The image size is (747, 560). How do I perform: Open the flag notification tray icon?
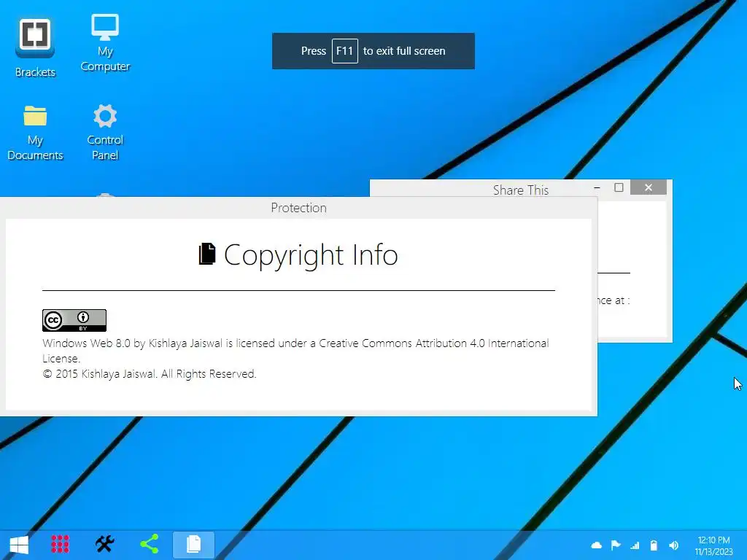point(616,545)
